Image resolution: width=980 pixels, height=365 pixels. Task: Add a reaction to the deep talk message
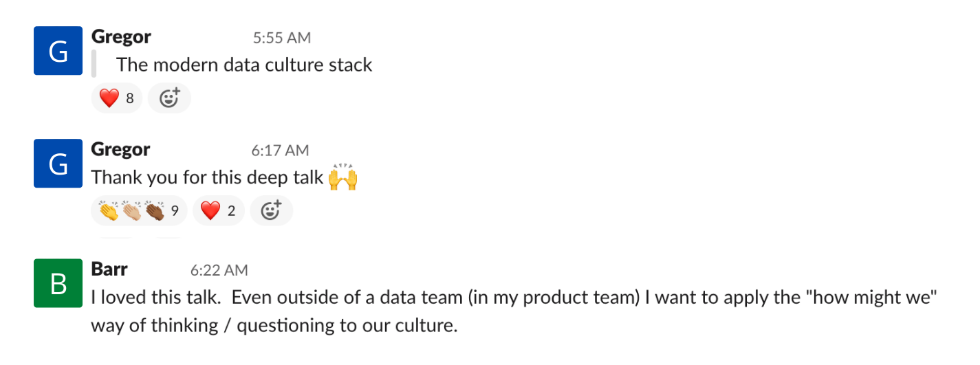click(271, 211)
